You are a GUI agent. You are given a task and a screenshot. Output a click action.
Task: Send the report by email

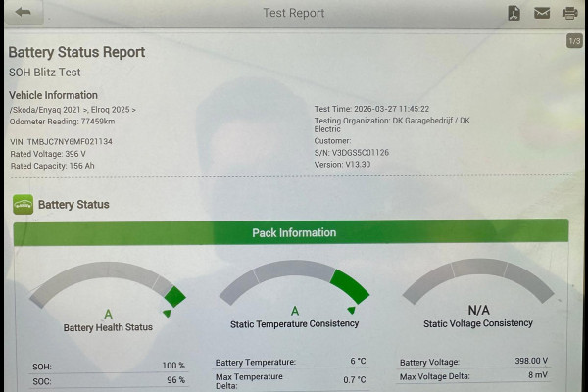(x=541, y=13)
